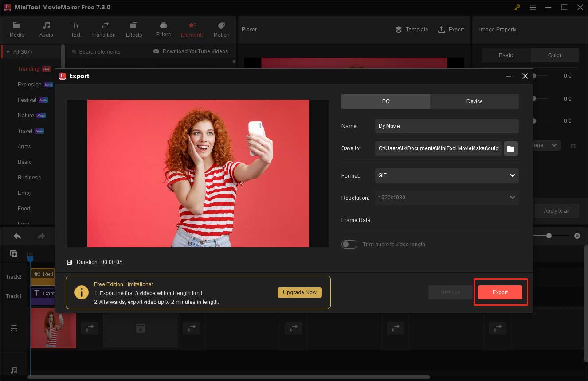This screenshot has width=588, height=381.
Task: Click the Upgrade Now button
Action: click(300, 292)
